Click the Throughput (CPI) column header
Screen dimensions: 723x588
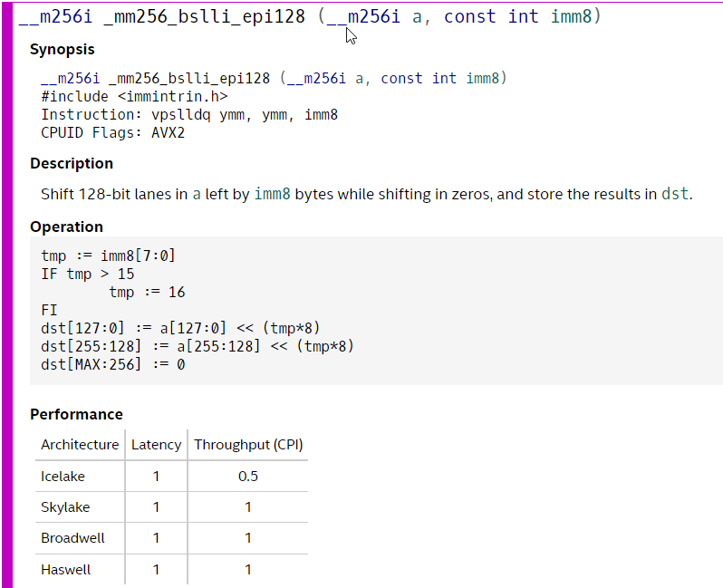(248, 445)
